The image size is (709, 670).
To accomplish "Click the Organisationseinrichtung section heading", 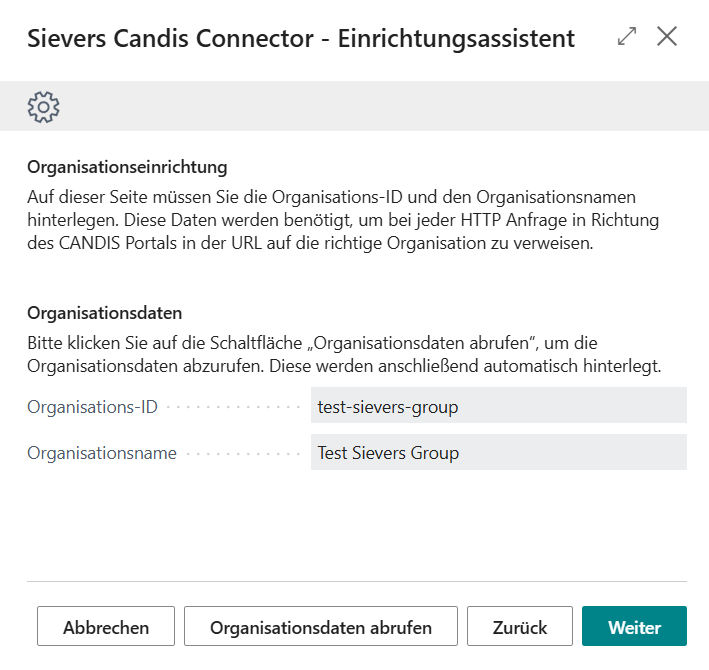I will [x=127, y=166].
